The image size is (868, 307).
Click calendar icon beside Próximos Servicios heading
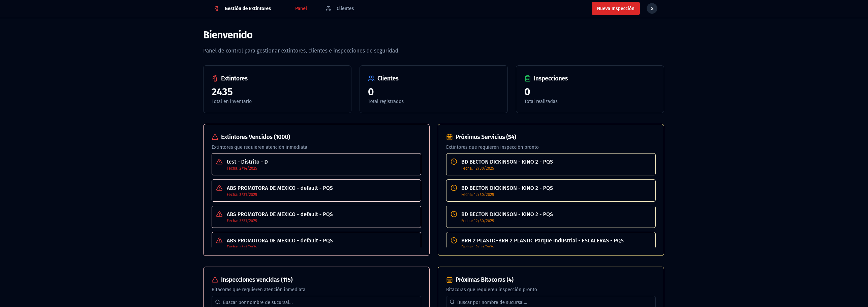click(x=449, y=137)
